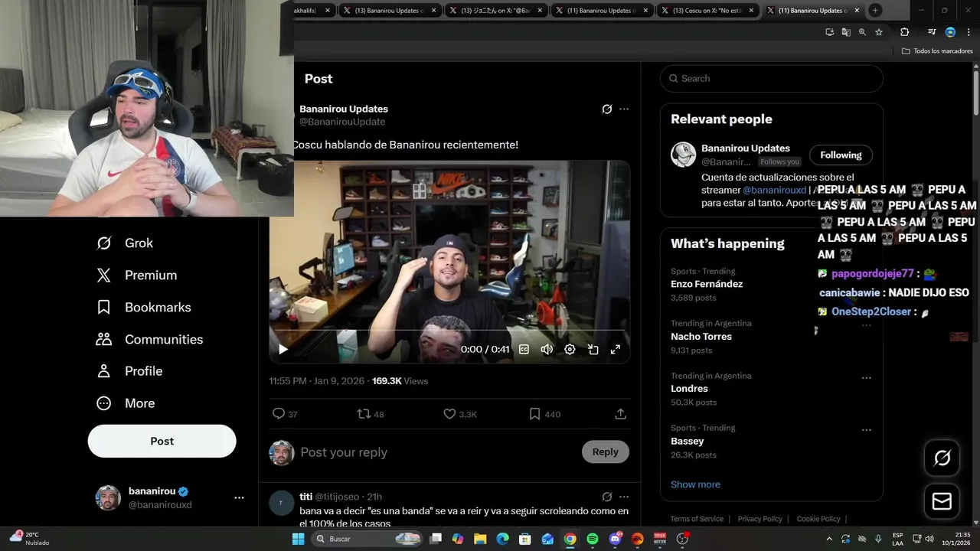Switch to the Japanese-titled X tab
The image size is (980, 551).
click(x=495, y=11)
